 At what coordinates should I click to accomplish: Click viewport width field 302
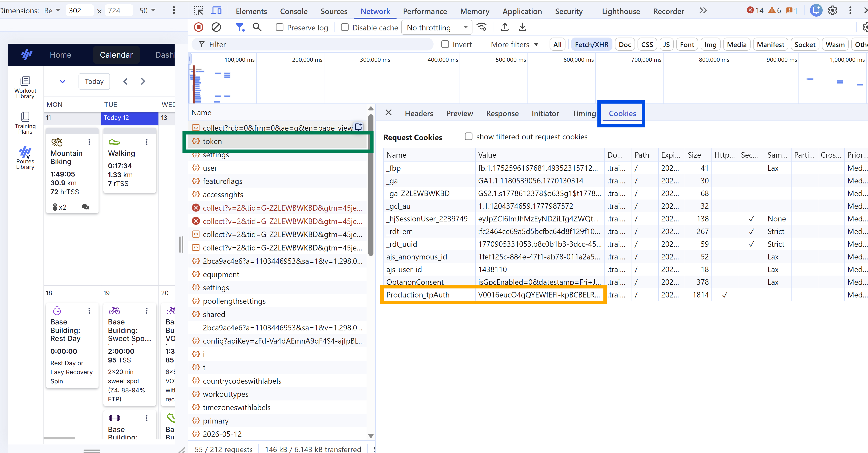coord(80,10)
